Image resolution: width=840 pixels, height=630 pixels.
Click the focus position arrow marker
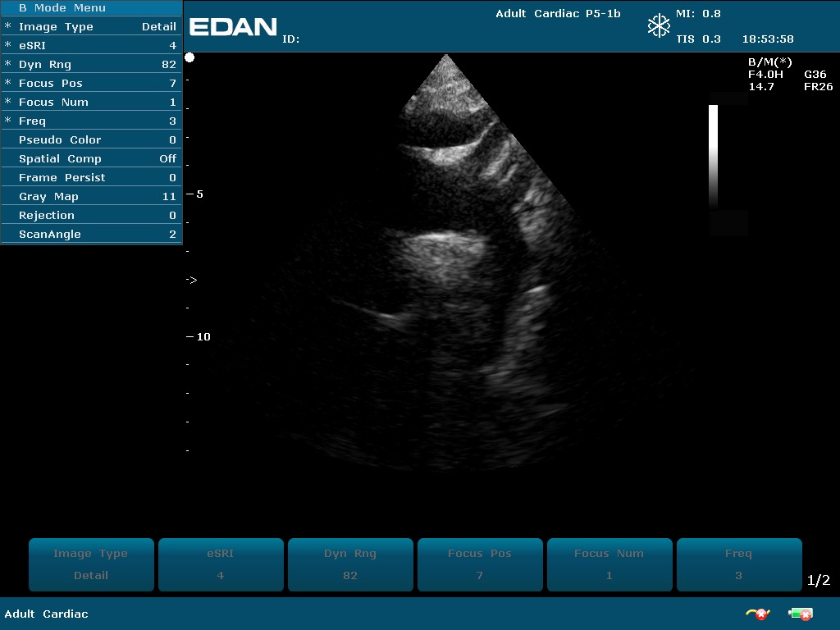[x=191, y=281]
